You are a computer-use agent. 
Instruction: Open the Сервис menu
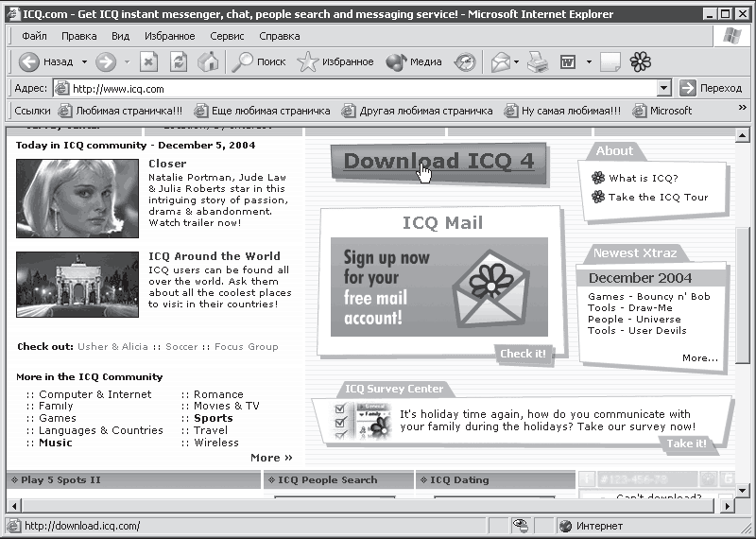[x=227, y=36]
